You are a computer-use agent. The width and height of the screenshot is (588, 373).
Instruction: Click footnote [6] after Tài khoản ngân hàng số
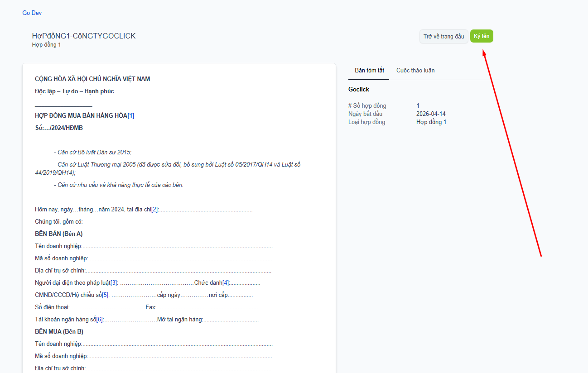click(x=100, y=320)
